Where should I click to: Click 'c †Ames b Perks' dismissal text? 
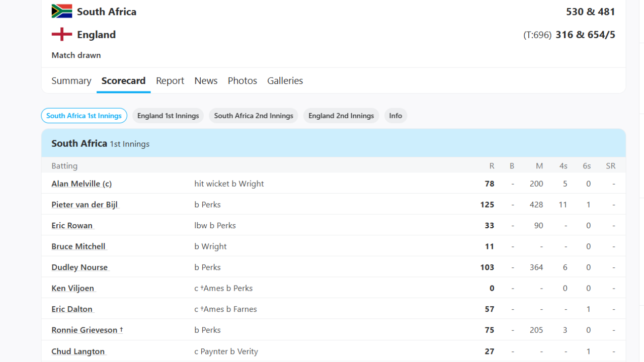223,288
